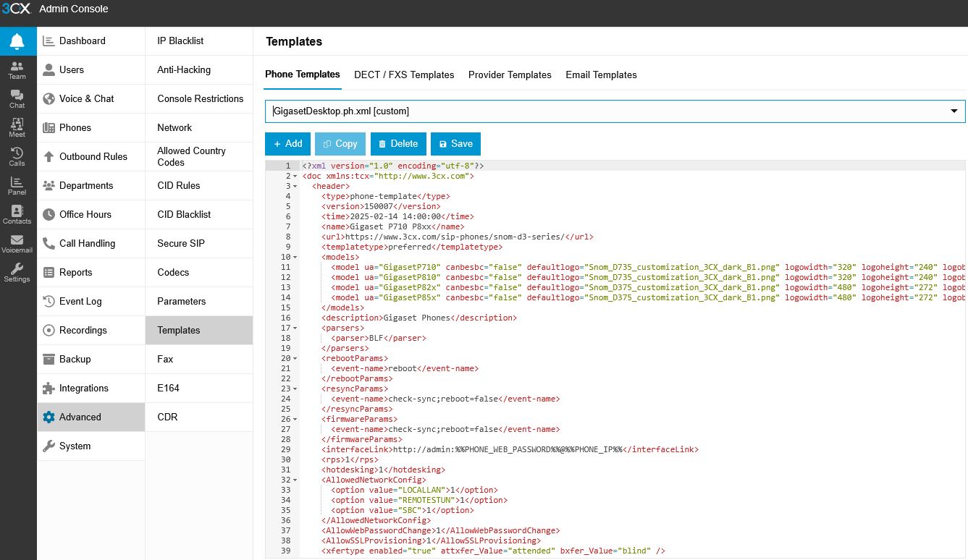Open the CDR submenu item

coord(199,417)
